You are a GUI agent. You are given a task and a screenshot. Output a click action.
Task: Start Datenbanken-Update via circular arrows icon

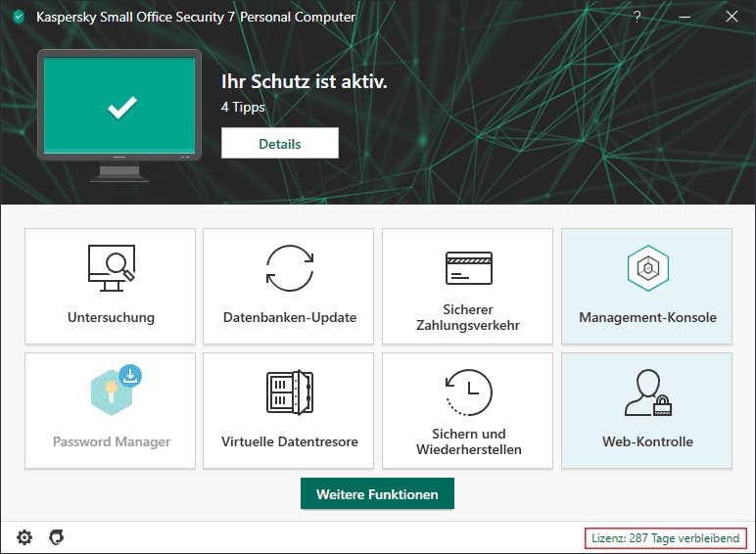(289, 268)
